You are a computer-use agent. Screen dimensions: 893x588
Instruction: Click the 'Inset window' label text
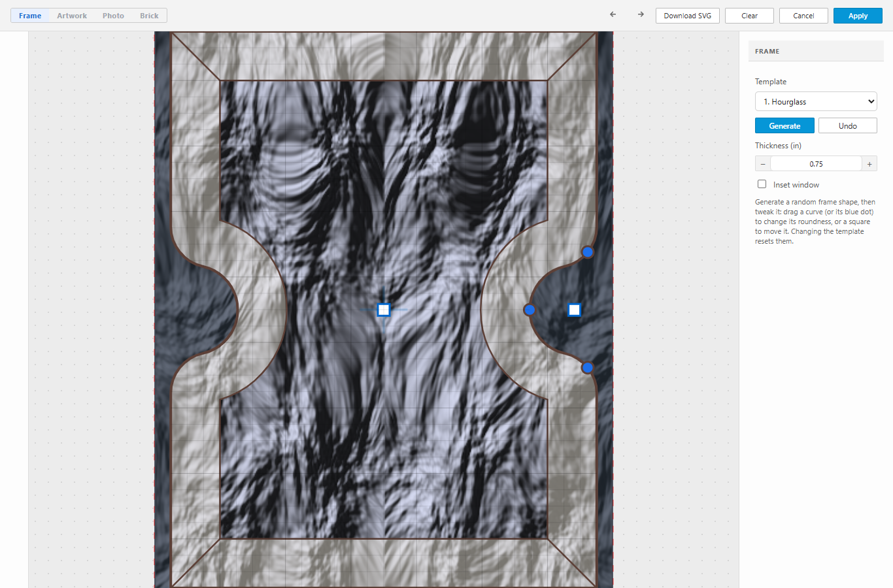coord(796,185)
